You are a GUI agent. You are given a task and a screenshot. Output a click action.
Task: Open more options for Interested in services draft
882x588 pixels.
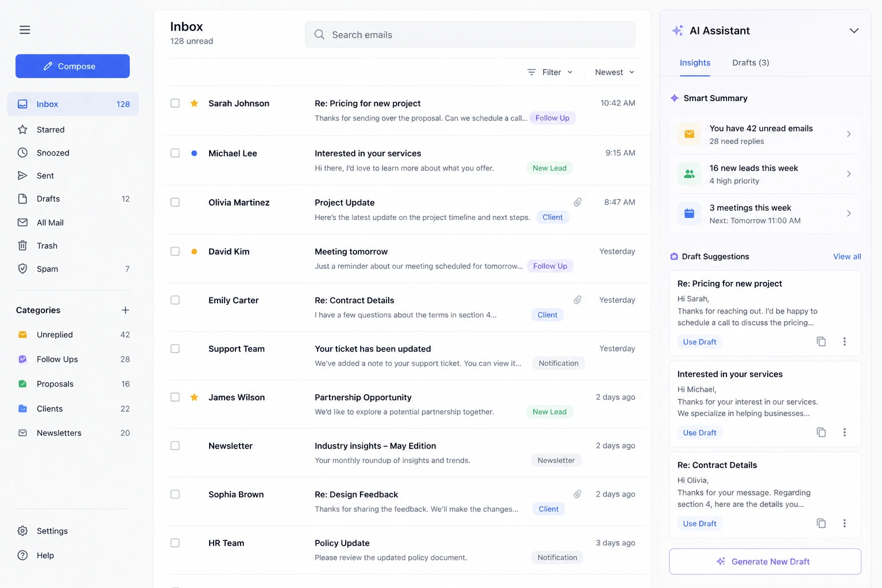(x=844, y=432)
